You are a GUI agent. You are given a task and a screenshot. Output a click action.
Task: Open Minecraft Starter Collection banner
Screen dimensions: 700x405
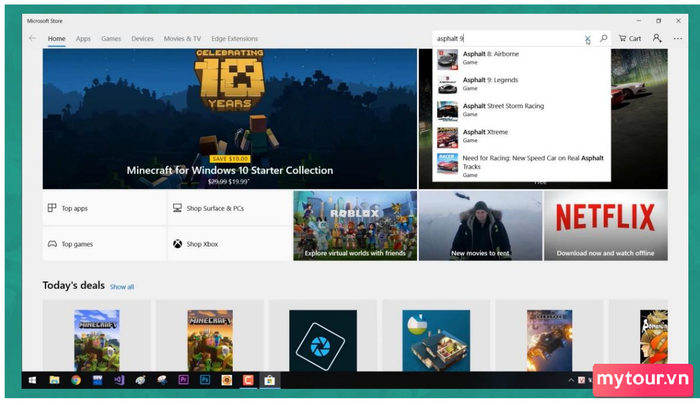(x=229, y=119)
